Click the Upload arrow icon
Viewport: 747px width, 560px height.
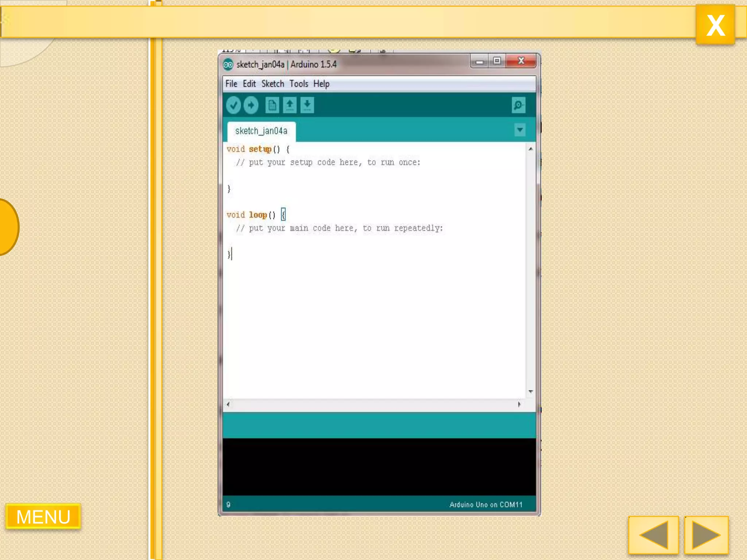[251, 105]
